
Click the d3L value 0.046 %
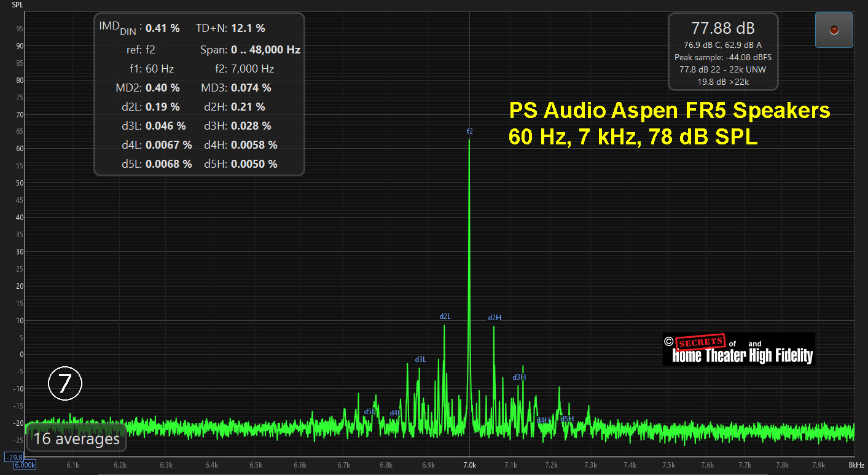tap(166, 126)
